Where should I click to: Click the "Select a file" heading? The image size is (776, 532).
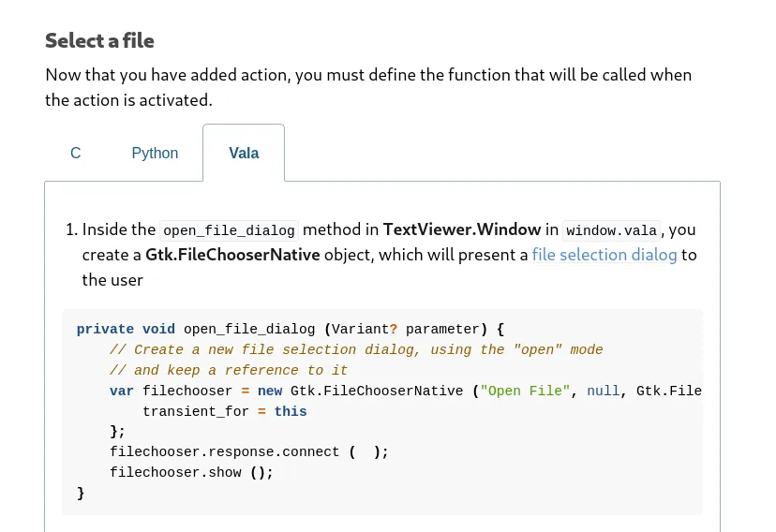coord(99,40)
